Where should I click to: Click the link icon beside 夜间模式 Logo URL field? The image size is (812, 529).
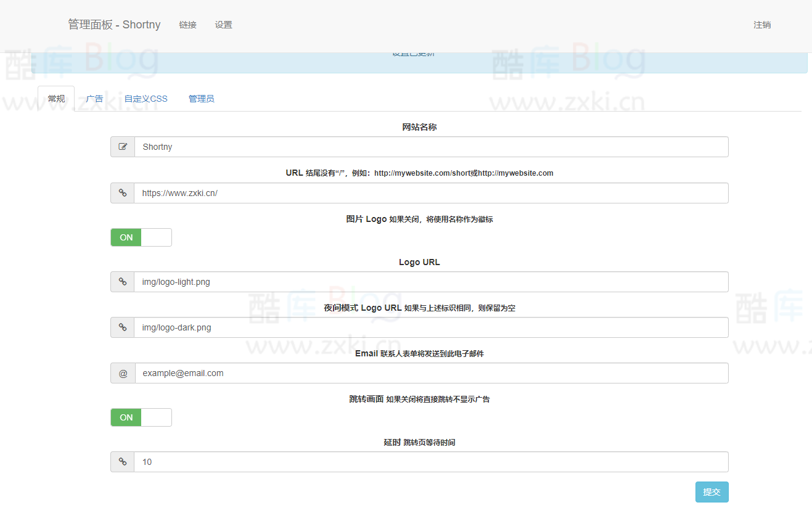pos(122,327)
